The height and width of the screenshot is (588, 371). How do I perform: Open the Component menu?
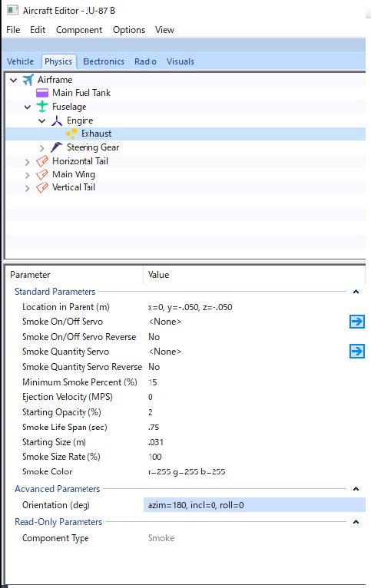click(79, 30)
